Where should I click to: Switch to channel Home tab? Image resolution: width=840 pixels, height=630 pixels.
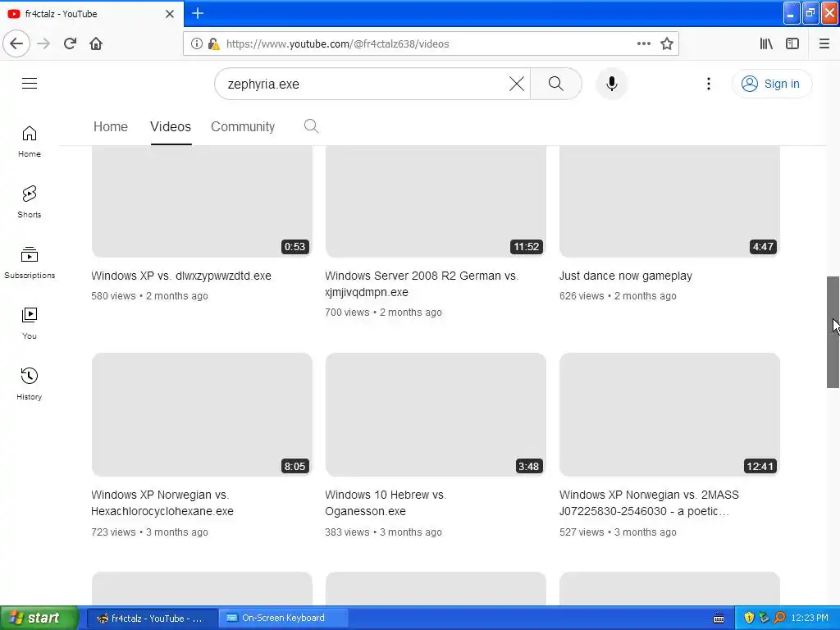111,126
